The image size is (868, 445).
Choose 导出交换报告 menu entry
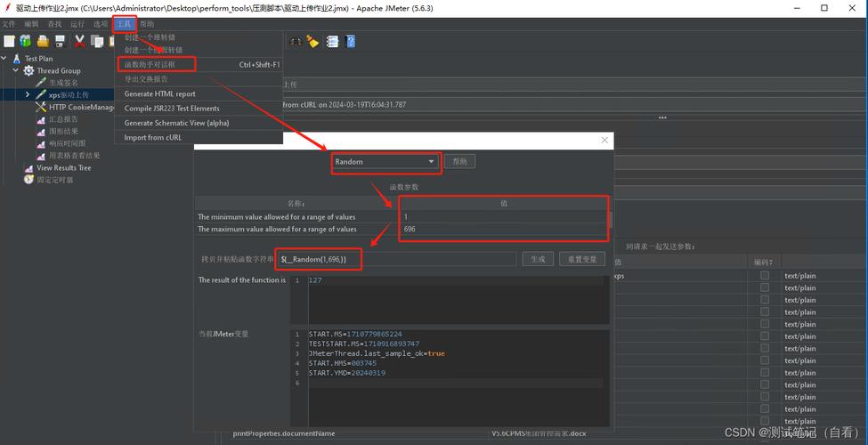point(199,79)
